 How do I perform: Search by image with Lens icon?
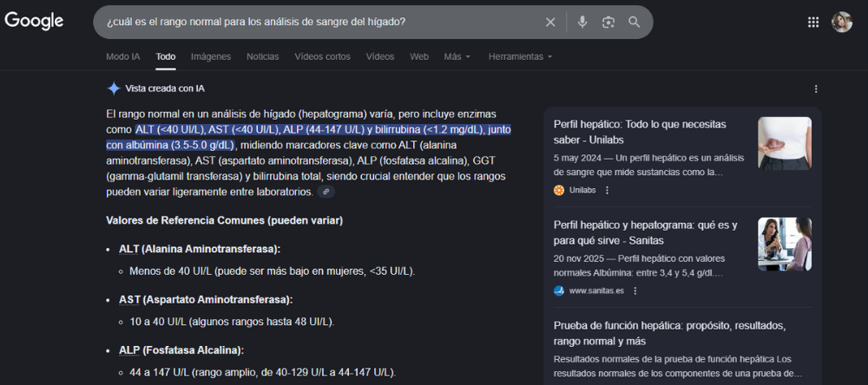608,23
